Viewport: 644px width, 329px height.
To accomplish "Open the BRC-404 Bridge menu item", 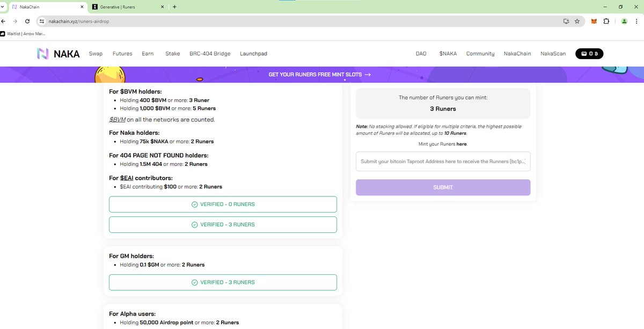I will 210,54.
